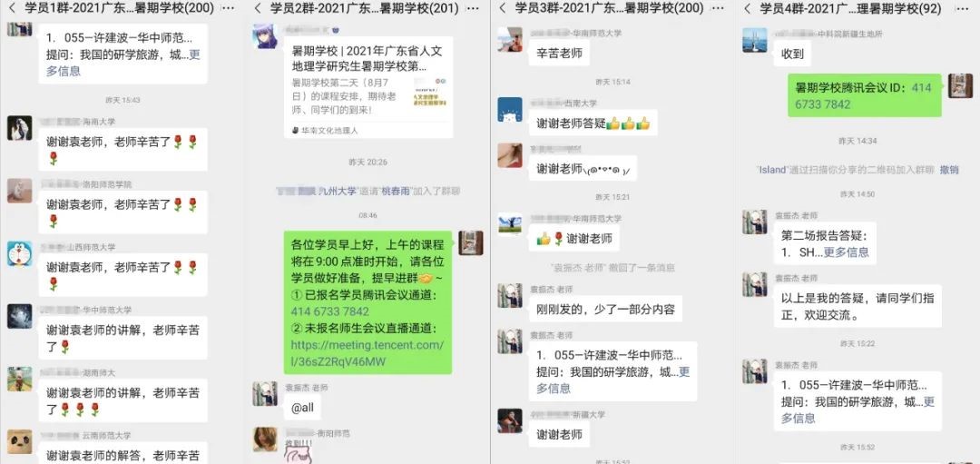Go back from 学员3群 chat

(503, 8)
